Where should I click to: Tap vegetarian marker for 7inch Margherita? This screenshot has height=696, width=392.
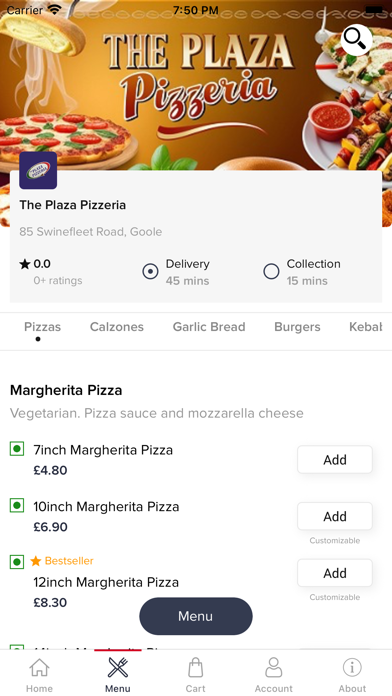coord(17,449)
